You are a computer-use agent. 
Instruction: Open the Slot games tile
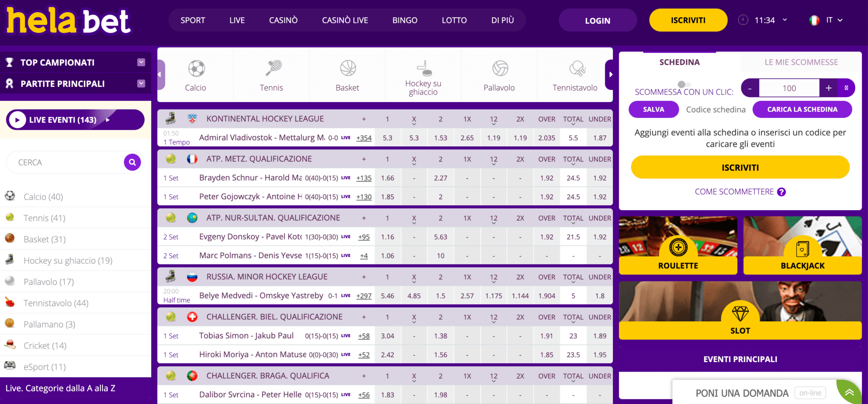pos(740,310)
